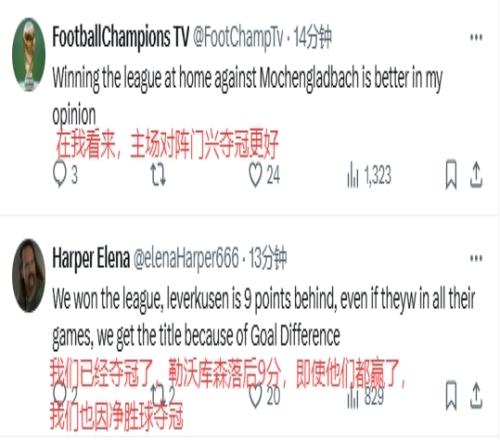
Task: Like Harper Elena's tweet with 20 likes
Action: pos(264,396)
